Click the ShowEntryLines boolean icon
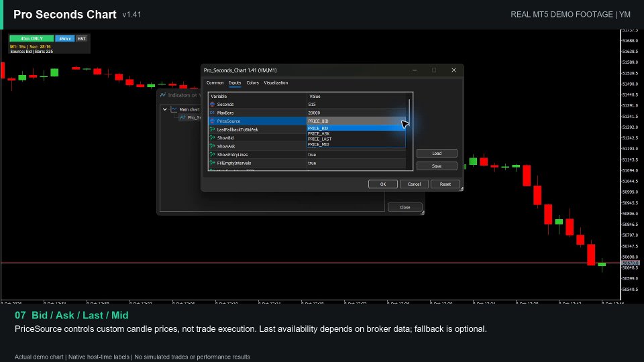 [x=213, y=155]
